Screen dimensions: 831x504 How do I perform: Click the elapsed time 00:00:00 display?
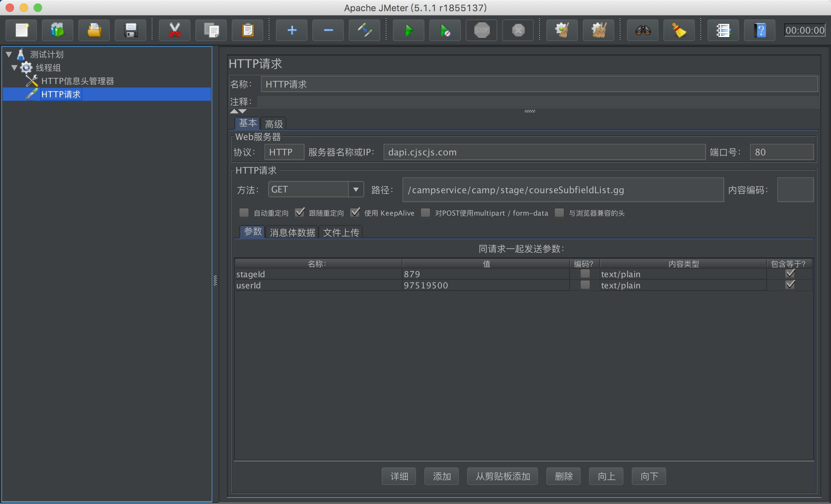coord(805,30)
